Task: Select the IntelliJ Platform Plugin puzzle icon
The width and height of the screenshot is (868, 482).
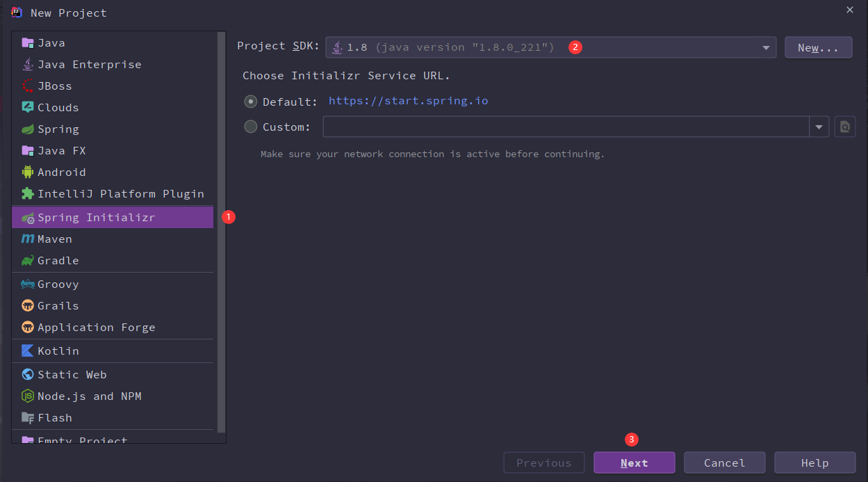Action: (x=28, y=194)
